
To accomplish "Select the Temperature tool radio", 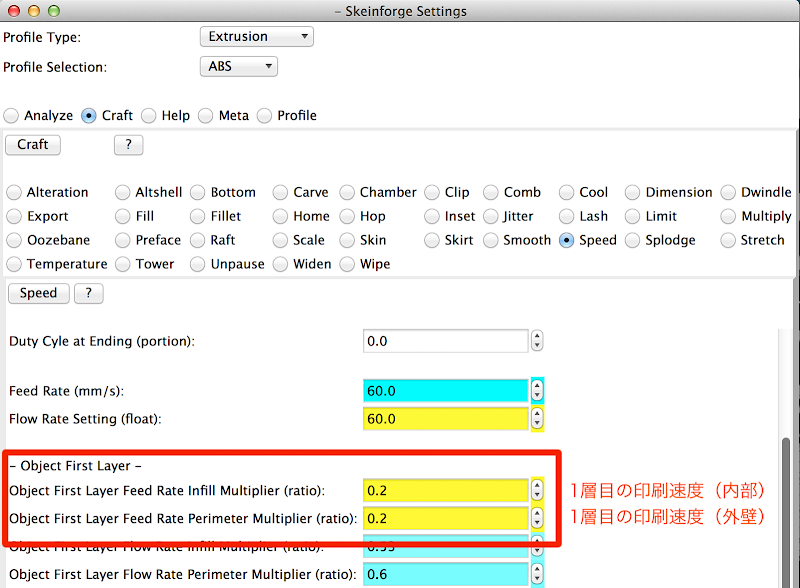I will tap(14, 264).
